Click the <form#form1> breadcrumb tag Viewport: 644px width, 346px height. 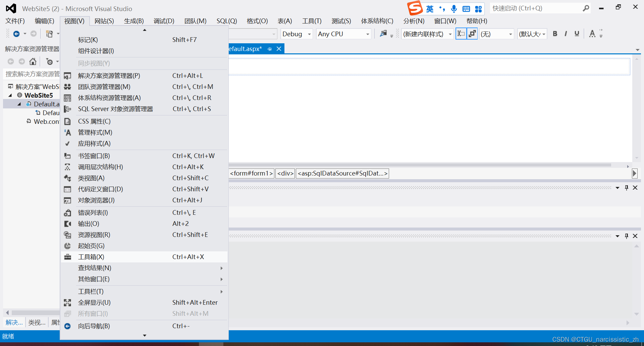pyautogui.click(x=252, y=173)
